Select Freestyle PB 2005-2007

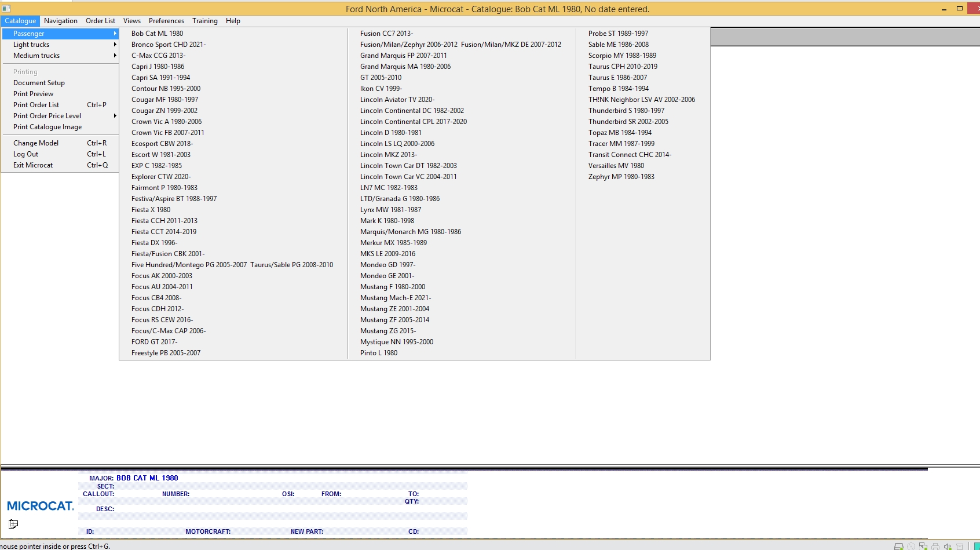click(x=166, y=353)
